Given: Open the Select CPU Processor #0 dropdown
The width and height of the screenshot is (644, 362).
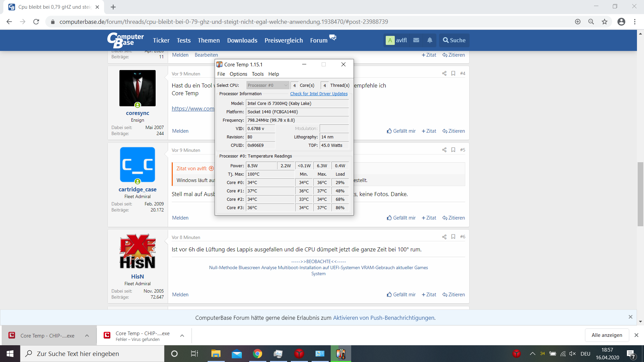Looking at the screenshot, I should pyautogui.click(x=268, y=85).
